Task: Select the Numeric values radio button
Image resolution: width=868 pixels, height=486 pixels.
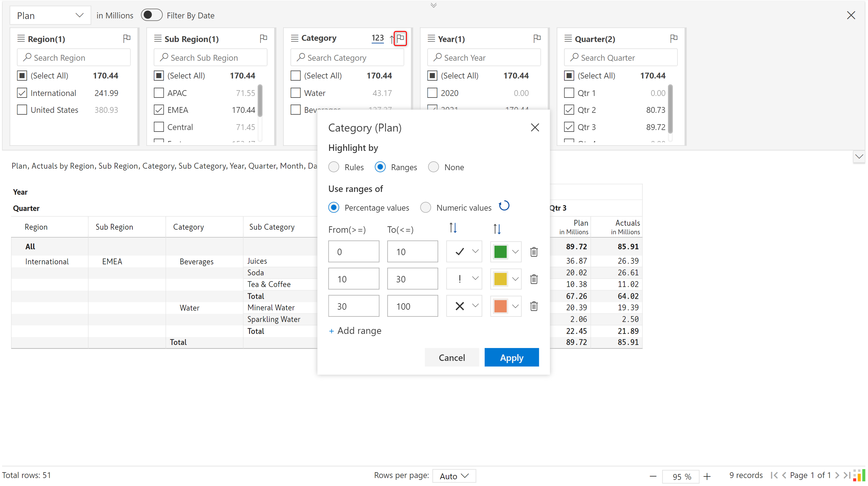Action: click(426, 207)
